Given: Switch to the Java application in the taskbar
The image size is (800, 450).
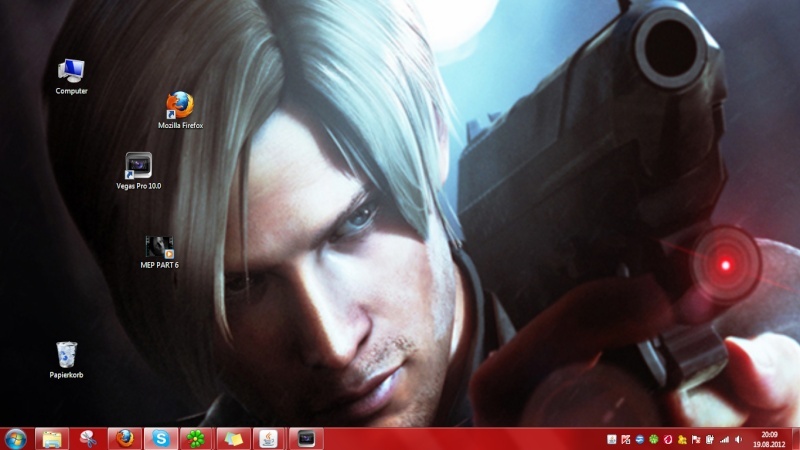Looking at the screenshot, I should (x=269, y=439).
